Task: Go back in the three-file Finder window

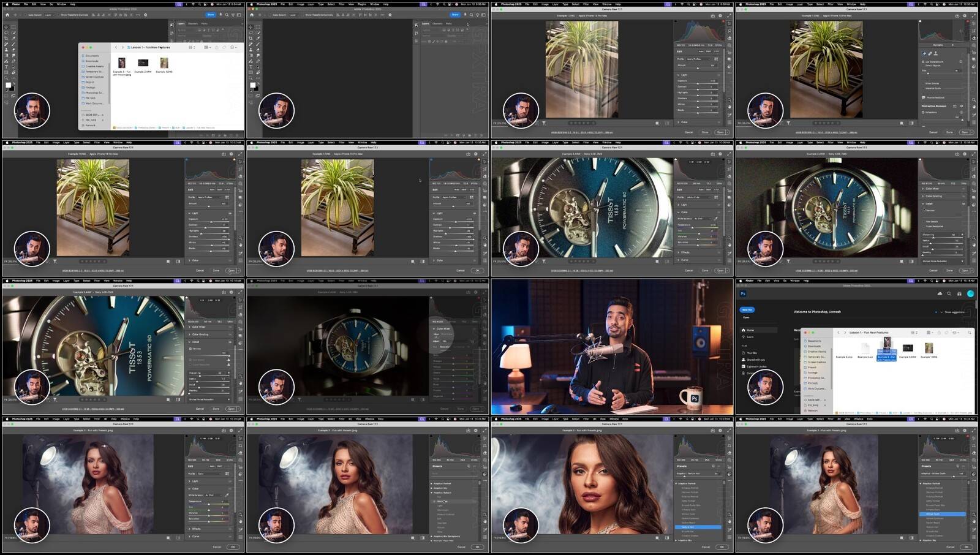Action: [x=116, y=47]
